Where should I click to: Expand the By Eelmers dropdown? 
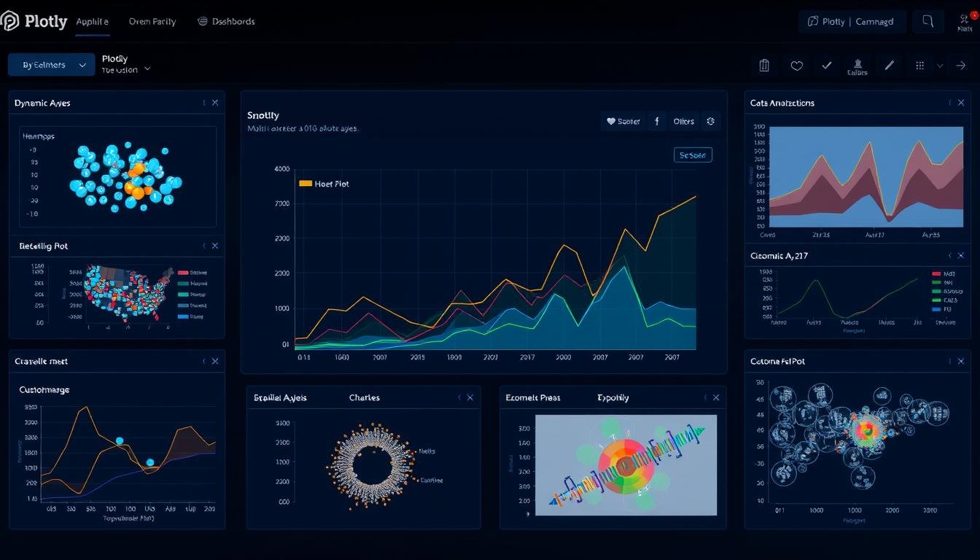point(51,65)
